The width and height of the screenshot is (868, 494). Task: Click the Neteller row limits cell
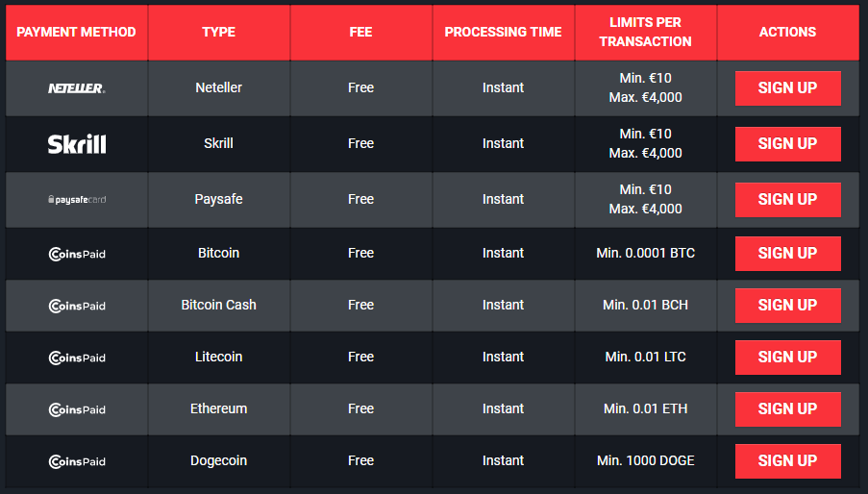pyautogui.click(x=645, y=88)
